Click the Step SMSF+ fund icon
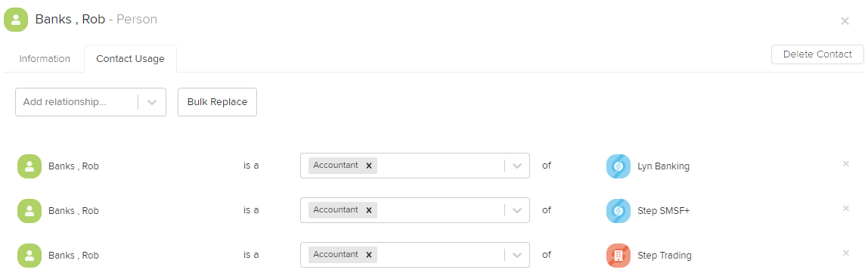Image resolution: width=868 pixels, height=276 pixels. click(618, 210)
